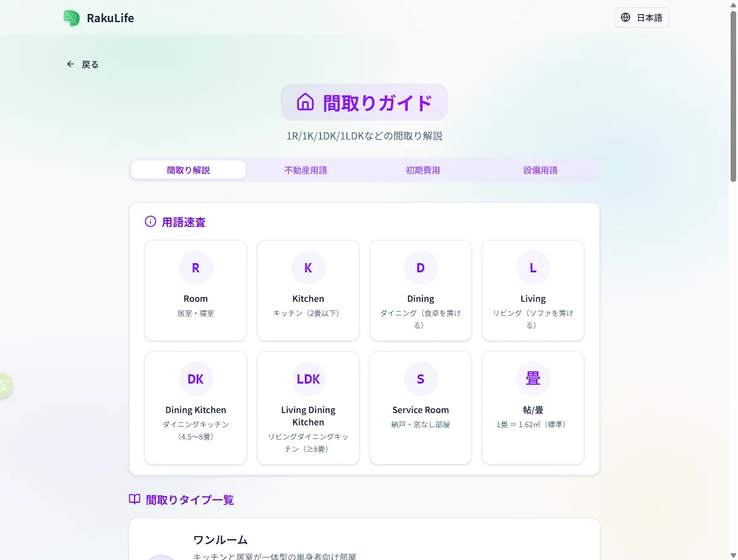Switch to the 不動産用語 tab
Viewport: 738px width, 560px height.
(x=305, y=170)
